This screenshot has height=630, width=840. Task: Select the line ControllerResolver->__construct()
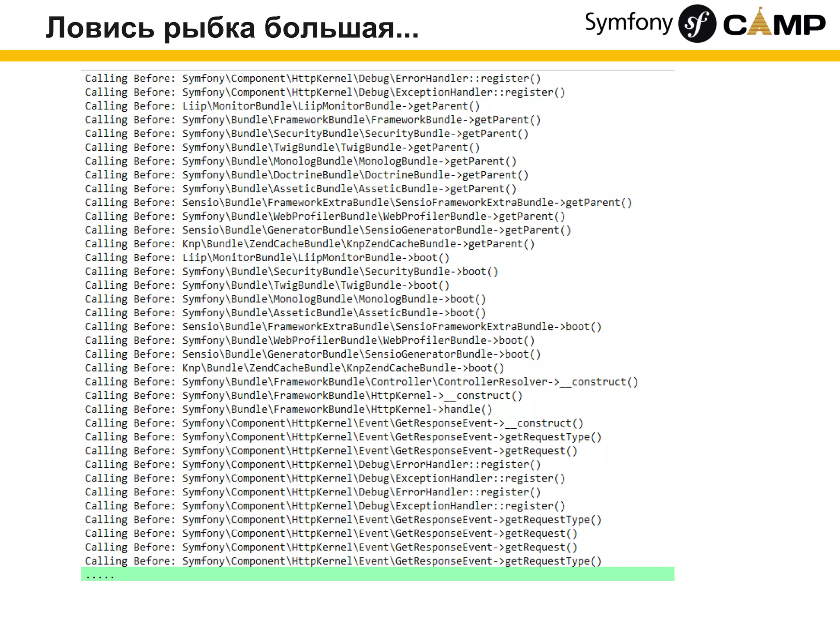pyautogui.click(x=361, y=382)
